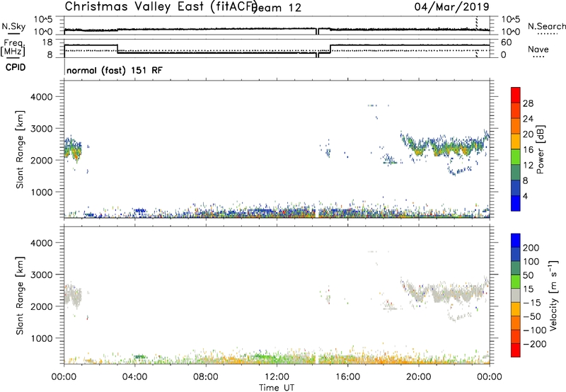The image size is (566, 392).
Task: Click the '16' tick on power scale
Action: point(528,150)
